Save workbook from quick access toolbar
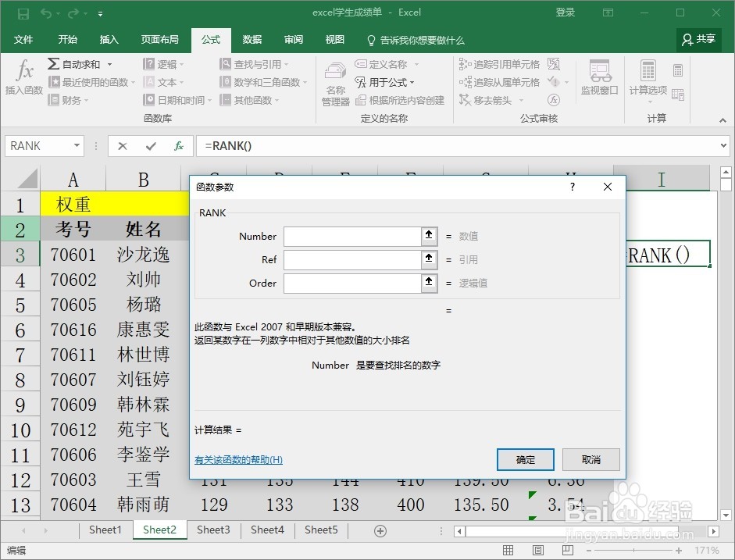735x560 pixels. [23, 13]
